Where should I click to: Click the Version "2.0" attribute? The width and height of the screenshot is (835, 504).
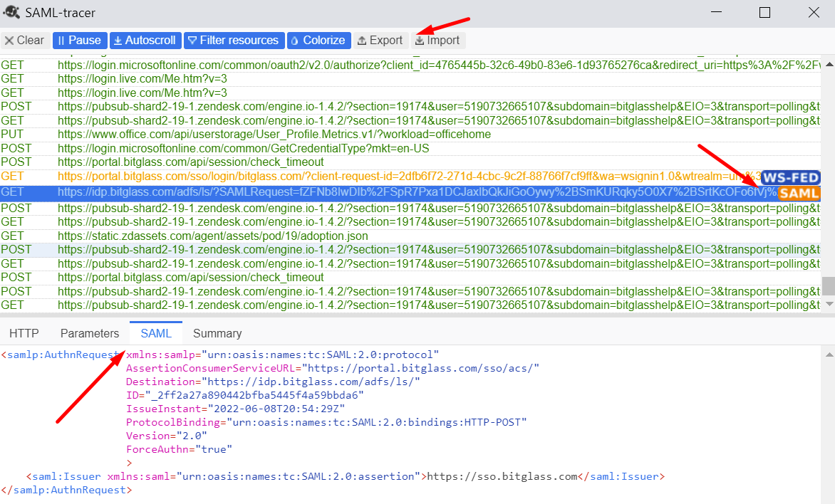tap(166, 436)
